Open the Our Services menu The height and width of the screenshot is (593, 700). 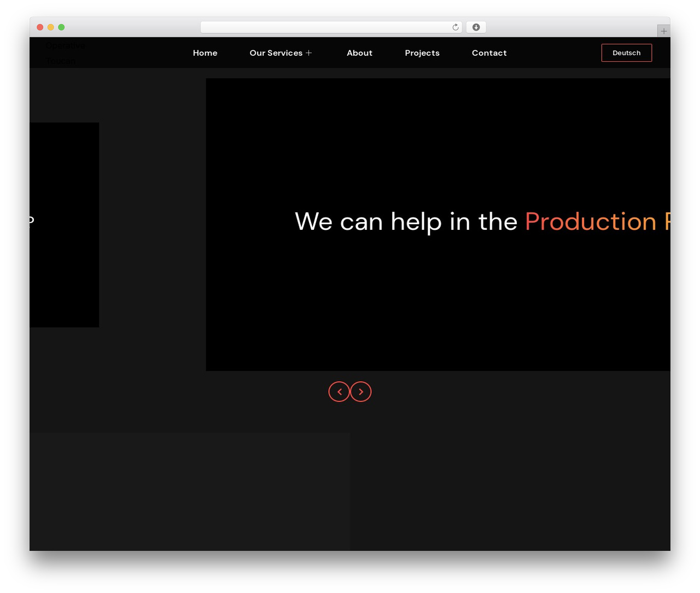(276, 53)
